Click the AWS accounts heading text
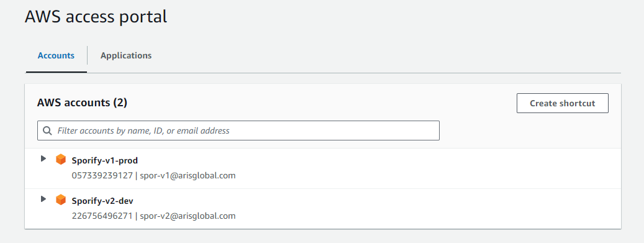The image size is (644, 243). click(x=74, y=103)
